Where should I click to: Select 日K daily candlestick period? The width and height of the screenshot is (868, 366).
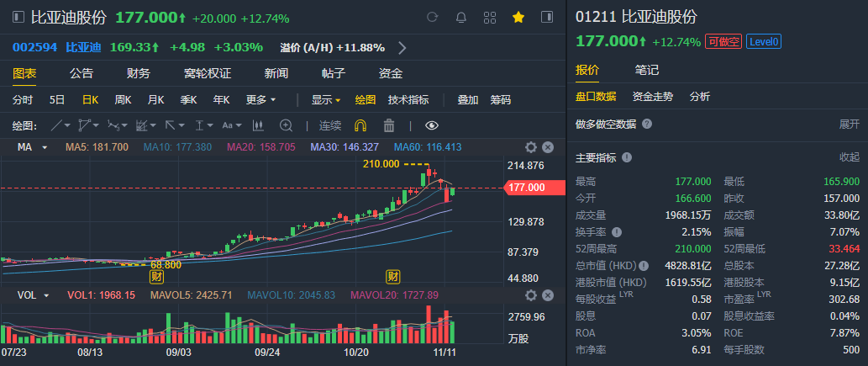click(x=90, y=100)
